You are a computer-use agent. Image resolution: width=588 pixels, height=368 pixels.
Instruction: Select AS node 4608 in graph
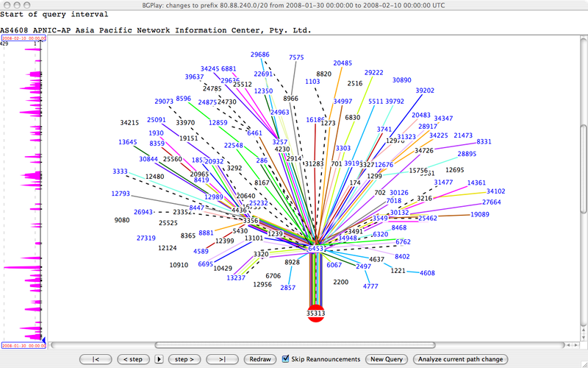(x=427, y=273)
